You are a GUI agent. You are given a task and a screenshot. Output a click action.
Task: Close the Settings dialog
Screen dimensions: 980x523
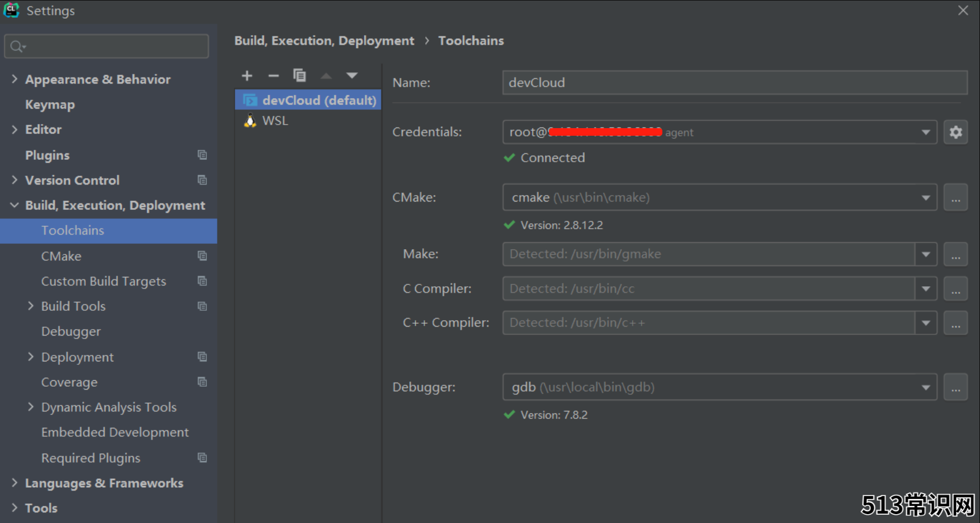[963, 11]
